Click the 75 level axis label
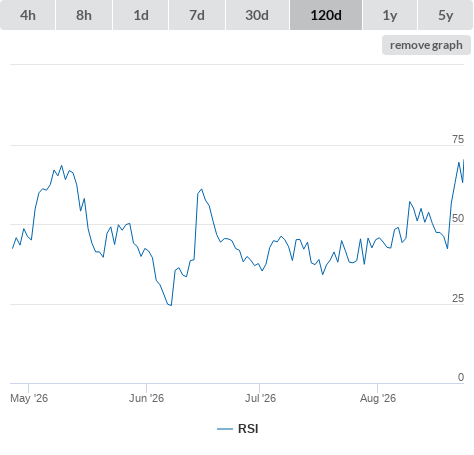The height and width of the screenshot is (455, 474). (458, 139)
